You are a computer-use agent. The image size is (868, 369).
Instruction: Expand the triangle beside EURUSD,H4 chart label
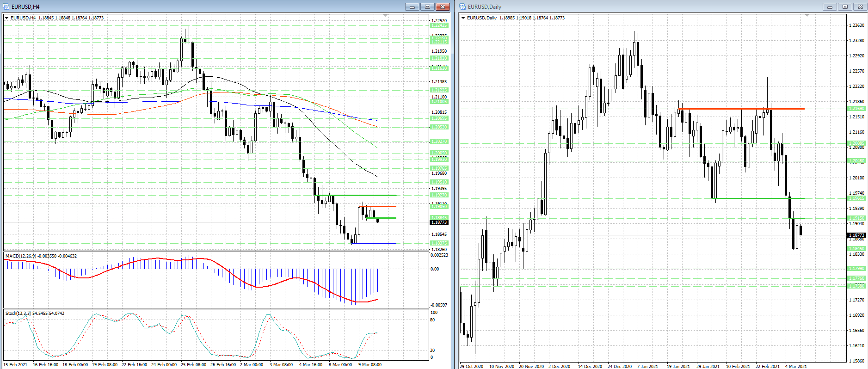[7, 18]
